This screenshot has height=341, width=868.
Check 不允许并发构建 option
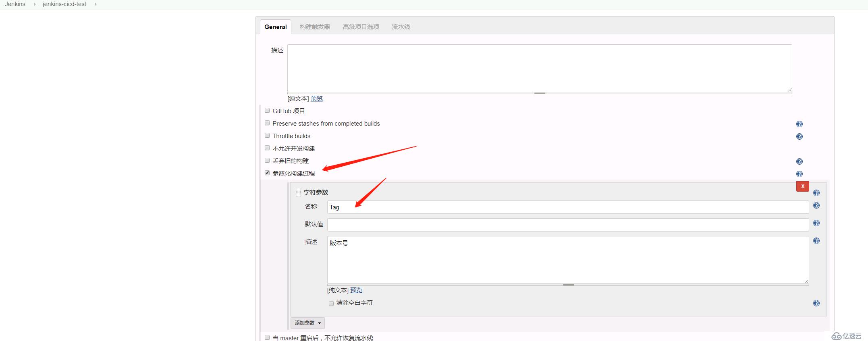pos(267,148)
